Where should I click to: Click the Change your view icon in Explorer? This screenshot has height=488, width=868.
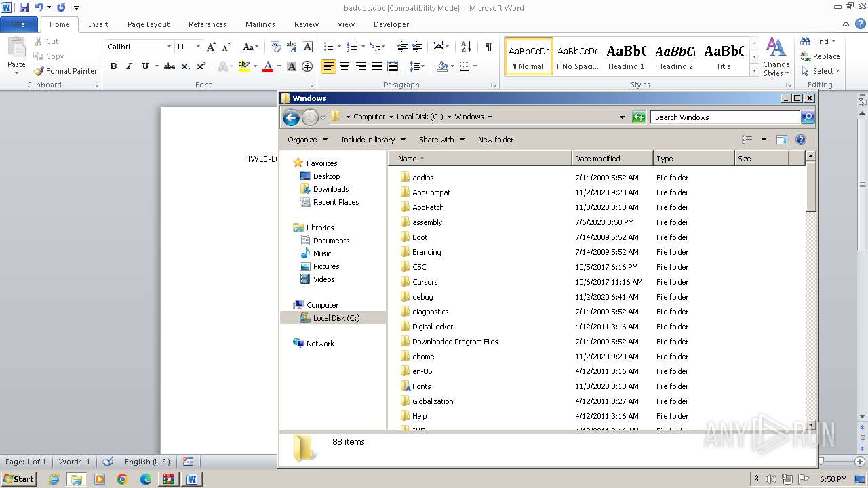point(747,140)
